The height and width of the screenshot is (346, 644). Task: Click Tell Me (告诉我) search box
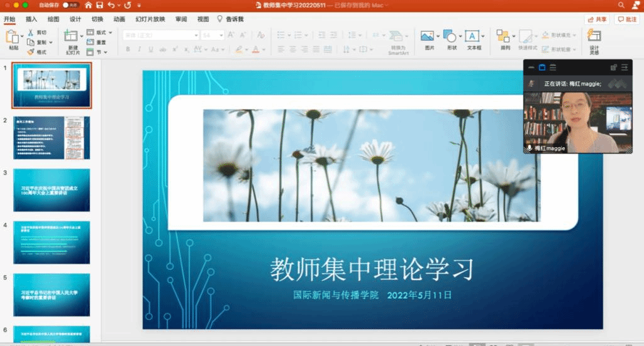coord(231,19)
